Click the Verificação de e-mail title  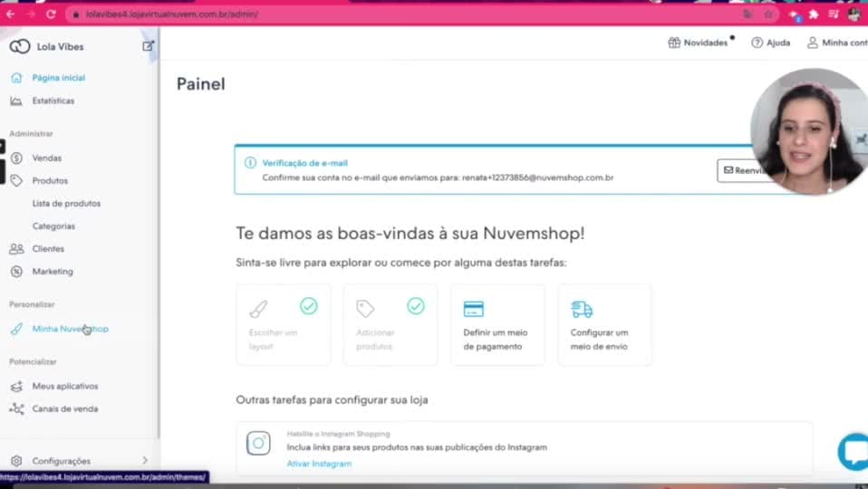pos(305,163)
